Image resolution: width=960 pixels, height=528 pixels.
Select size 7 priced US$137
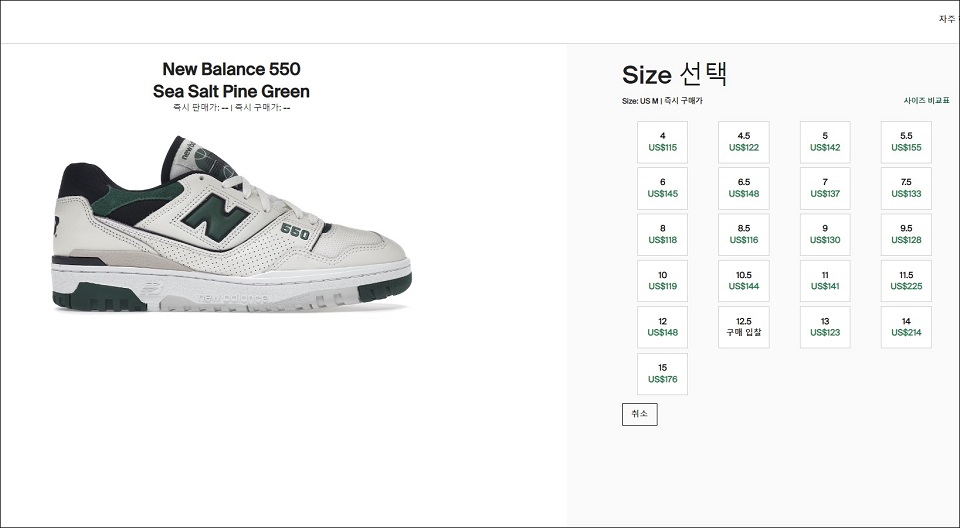click(x=825, y=189)
